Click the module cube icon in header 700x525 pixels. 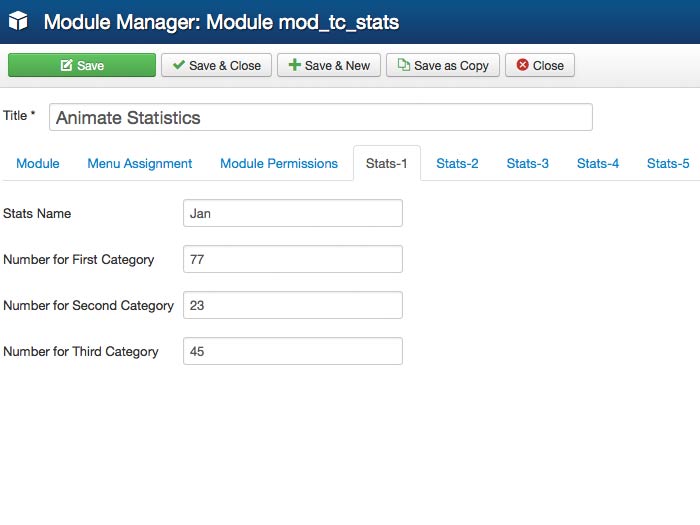pos(18,21)
